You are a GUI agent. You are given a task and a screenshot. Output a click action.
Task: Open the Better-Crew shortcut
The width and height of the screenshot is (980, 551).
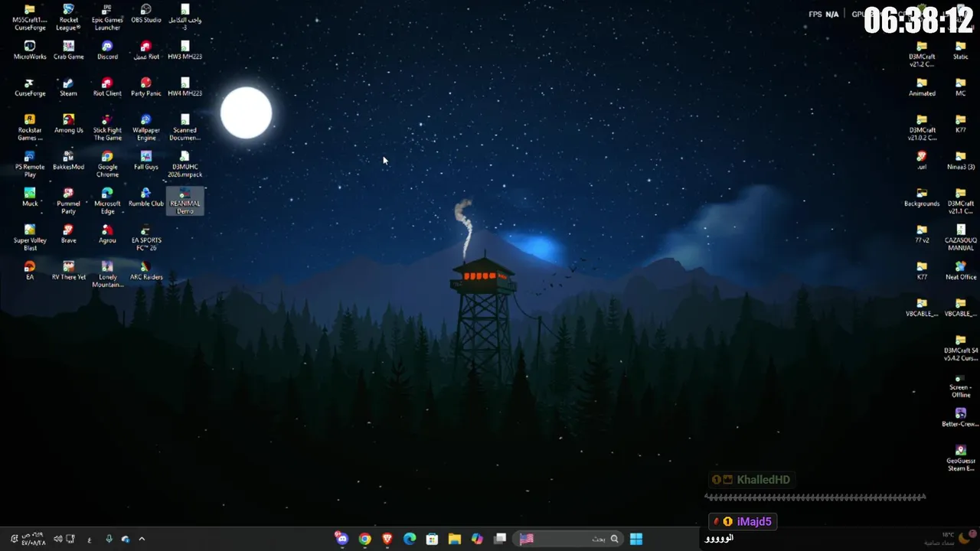(960, 418)
